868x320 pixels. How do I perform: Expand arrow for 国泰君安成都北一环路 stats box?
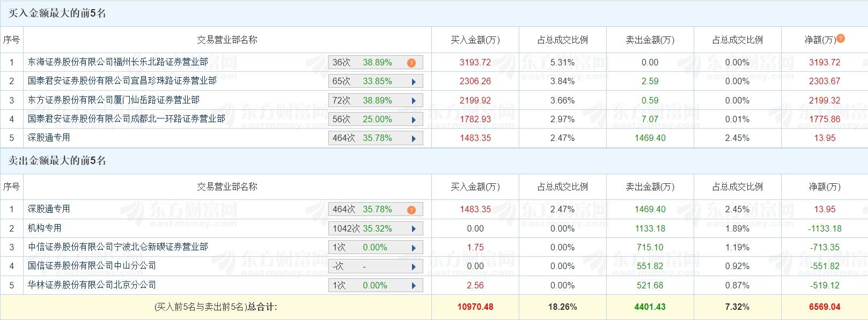(414, 120)
